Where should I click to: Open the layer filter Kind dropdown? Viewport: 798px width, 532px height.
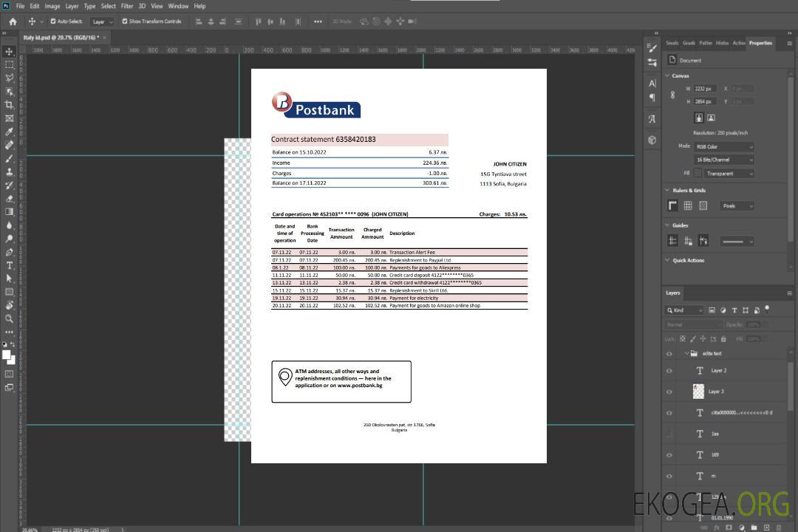[x=684, y=310]
